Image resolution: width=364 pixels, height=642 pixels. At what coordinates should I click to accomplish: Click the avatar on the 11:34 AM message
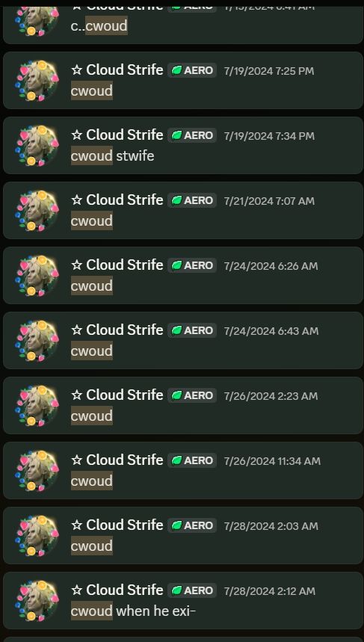(x=37, y=470)
